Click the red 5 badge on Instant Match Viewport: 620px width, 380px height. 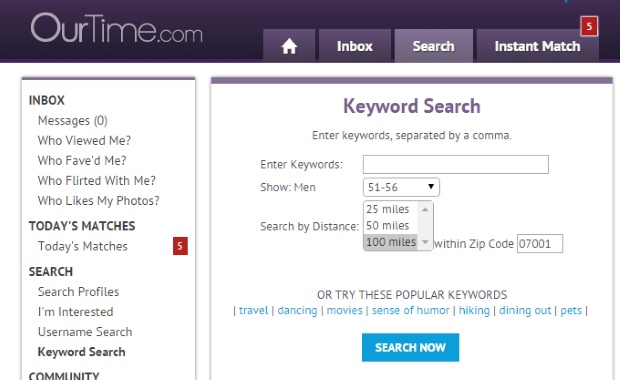[589, 26]
